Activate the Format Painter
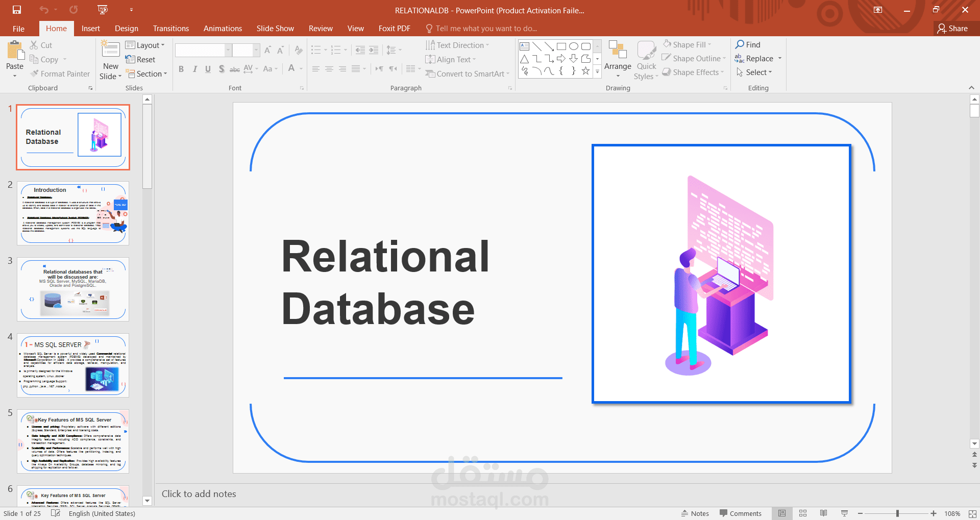Image resolution: width=980 pixels, height=520 pixels. point(60,73)
